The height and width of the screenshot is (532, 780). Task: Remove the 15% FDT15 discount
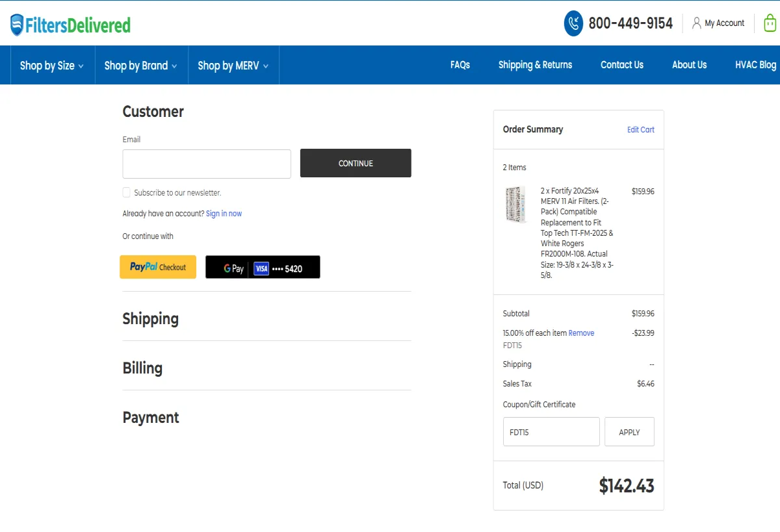[x=581, y=333]
